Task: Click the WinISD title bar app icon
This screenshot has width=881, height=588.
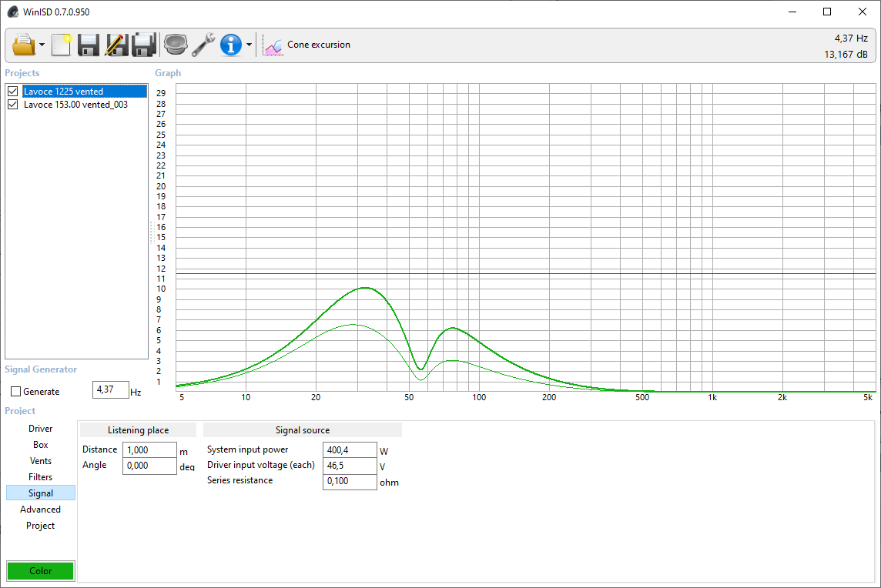Action: coord(12,12)
